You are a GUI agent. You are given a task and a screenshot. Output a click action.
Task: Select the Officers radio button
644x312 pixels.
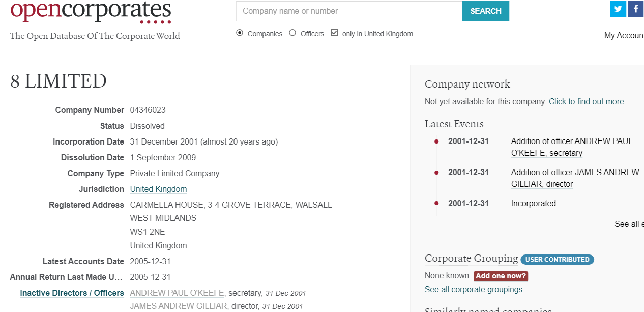coord(292,33)
